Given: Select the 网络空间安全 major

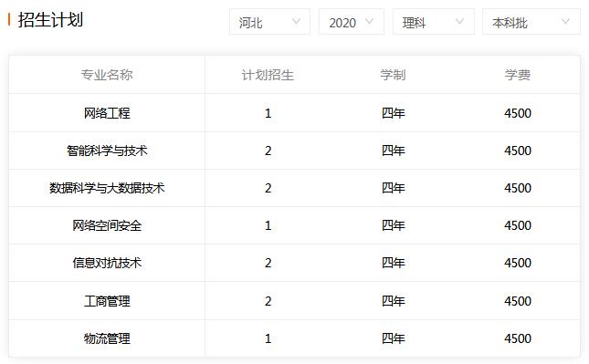Looking at the screenshot, I should tap(107, 225).
